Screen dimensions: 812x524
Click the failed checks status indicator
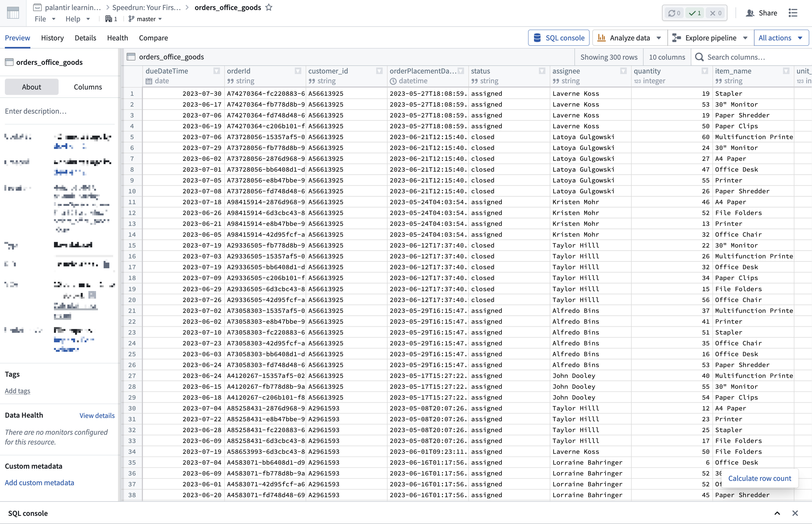pyautogui.click(x=715, y=13)
